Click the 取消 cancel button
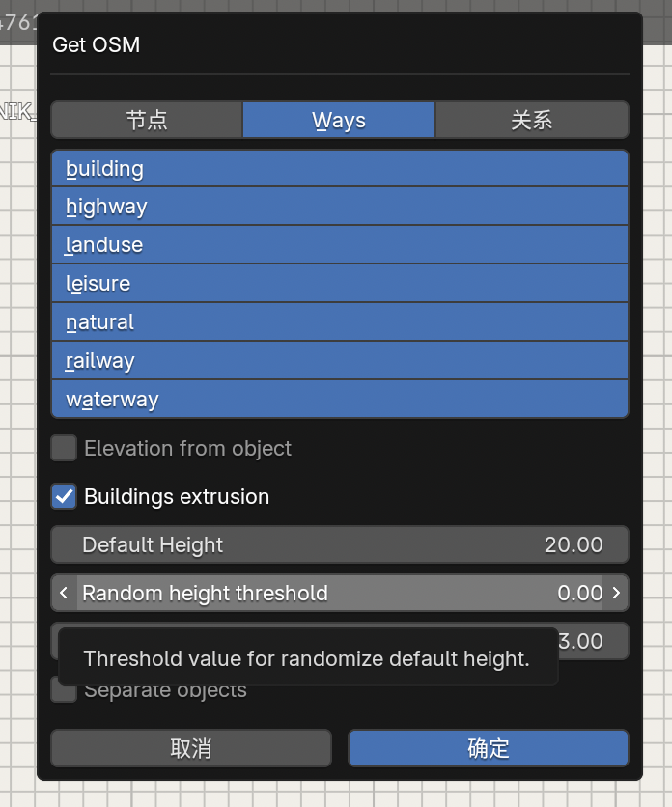 pos(191,748)
